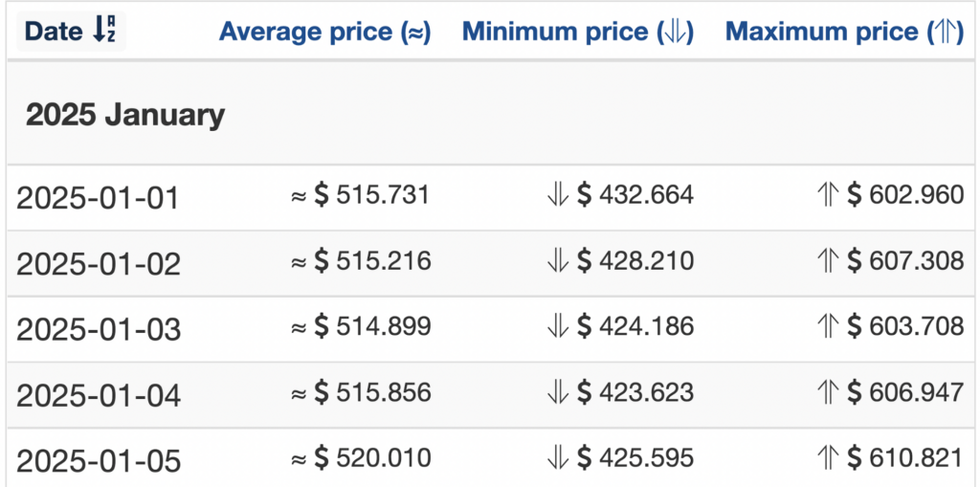
Task: Select the 2025-01-03 date cell
Action: 99,329
